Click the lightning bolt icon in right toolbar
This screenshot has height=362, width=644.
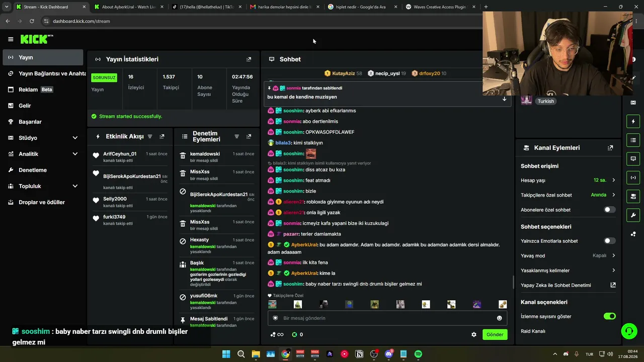click(x=633, y=121)
